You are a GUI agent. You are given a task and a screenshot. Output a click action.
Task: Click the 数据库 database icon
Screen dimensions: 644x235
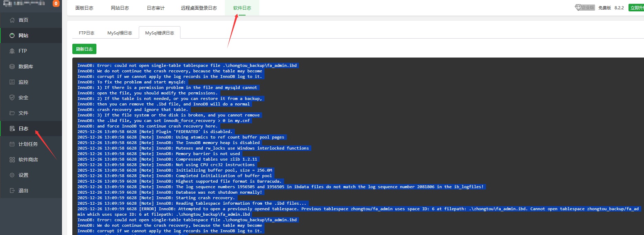coord(12,67)
